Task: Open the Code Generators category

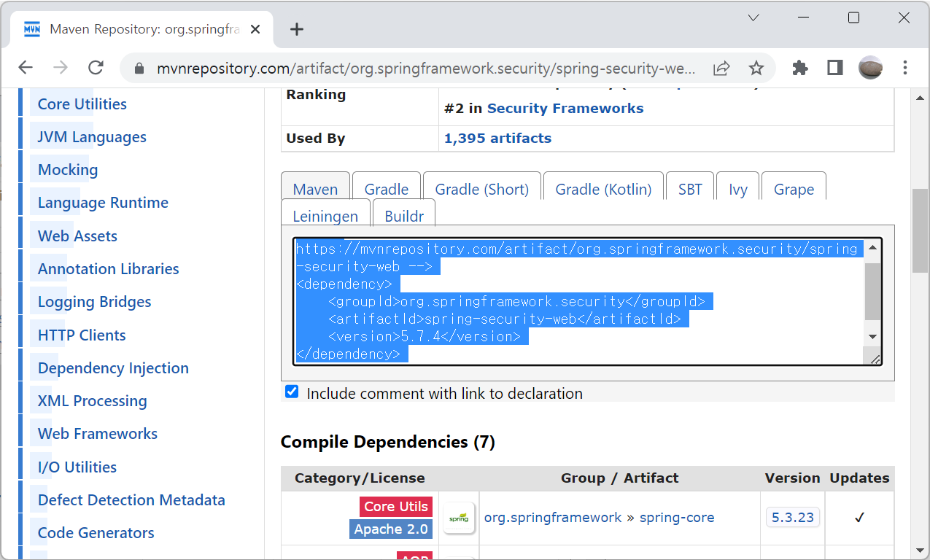Action: pyautogui.click(x=96, y=533)
